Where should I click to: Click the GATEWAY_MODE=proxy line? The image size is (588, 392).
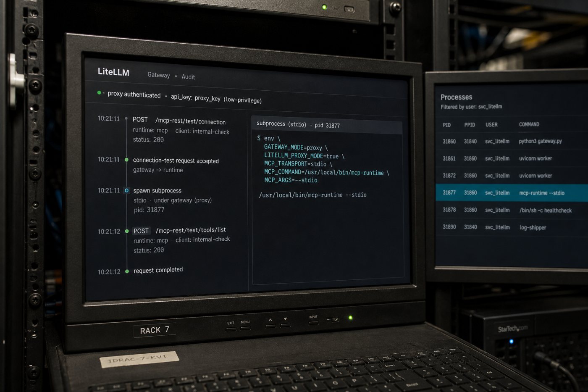click(x=296, y=147)
